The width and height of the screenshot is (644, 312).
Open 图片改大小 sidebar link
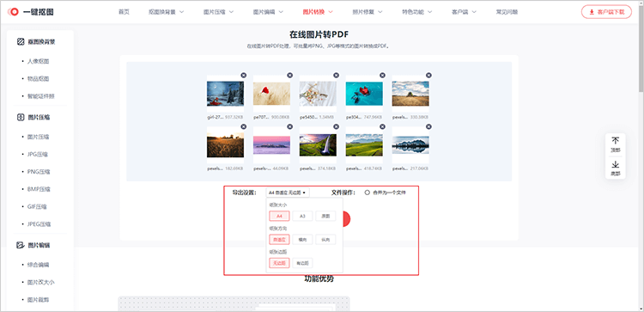40,283
